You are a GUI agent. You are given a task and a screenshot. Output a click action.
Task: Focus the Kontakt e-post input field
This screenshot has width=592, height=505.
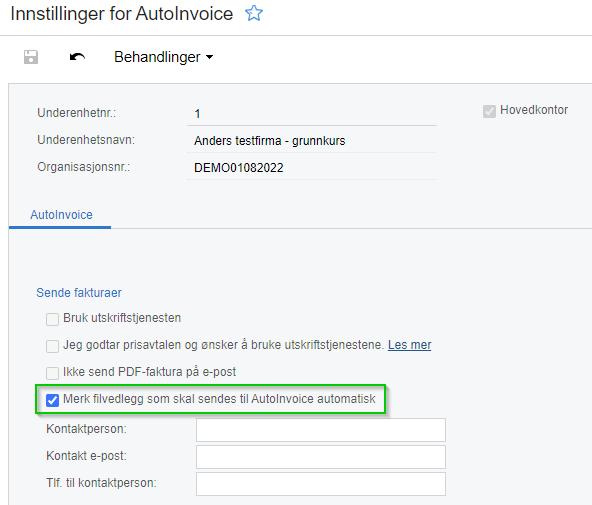tap(321, 457)
